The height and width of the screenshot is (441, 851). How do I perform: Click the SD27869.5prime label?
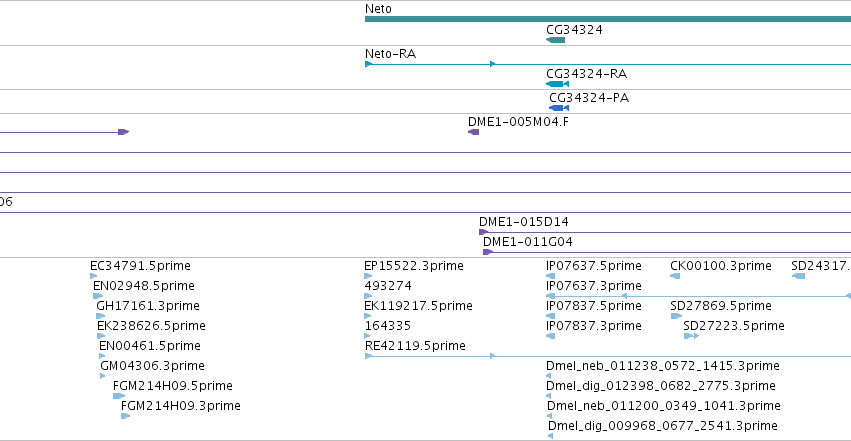(x=721, y=306)
